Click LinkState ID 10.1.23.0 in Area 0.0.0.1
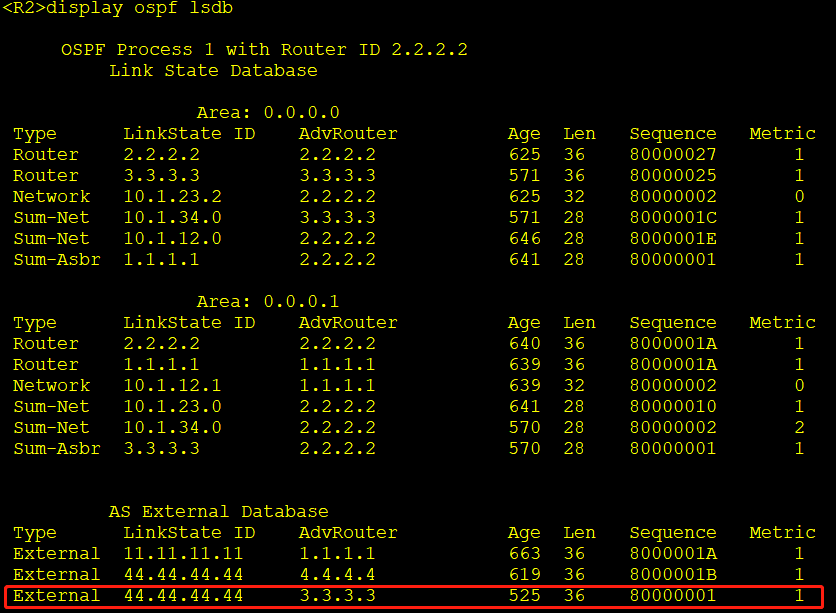 pos(172,407)
